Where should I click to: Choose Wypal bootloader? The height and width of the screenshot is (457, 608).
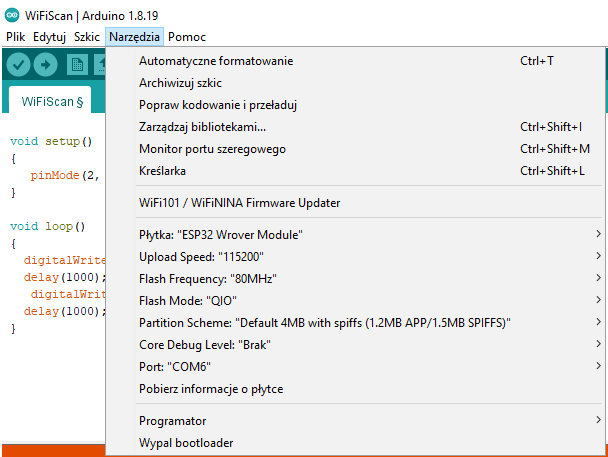[x=370, y=443]
